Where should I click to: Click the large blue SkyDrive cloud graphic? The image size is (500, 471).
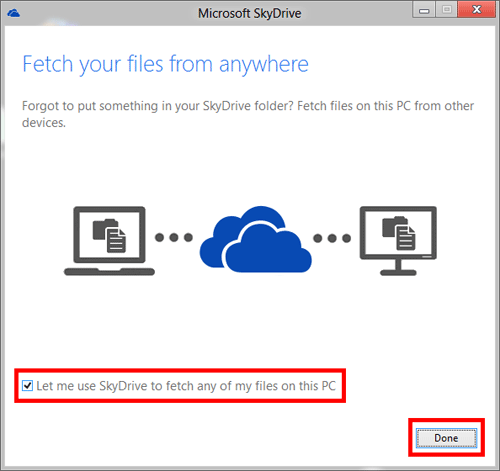(x=256, y=239)
